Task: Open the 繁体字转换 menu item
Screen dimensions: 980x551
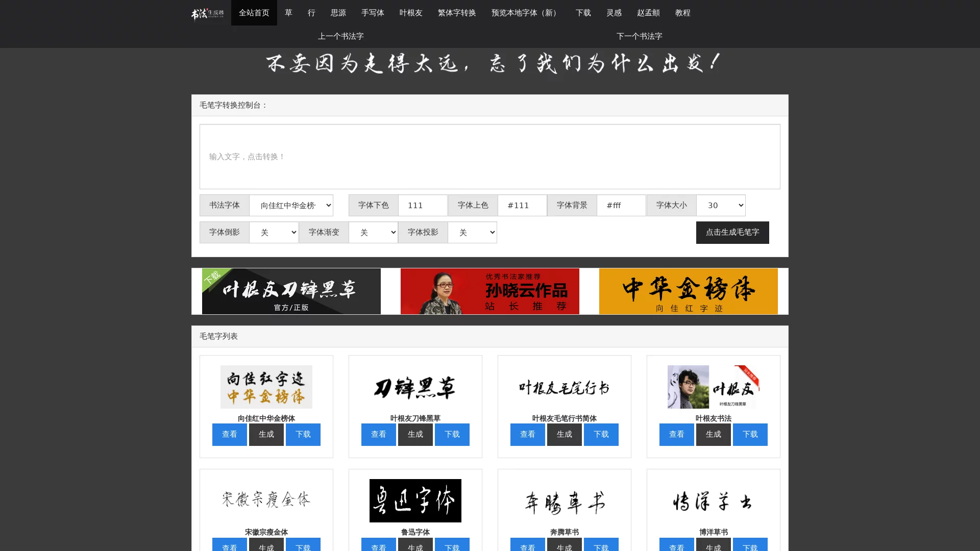Action: click(456, 13)
